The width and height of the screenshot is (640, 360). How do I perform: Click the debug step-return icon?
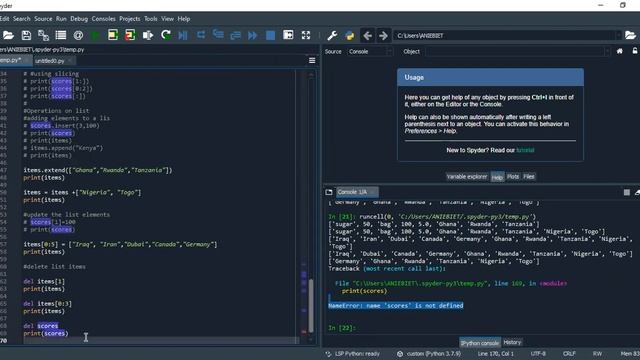pos(236,36)
